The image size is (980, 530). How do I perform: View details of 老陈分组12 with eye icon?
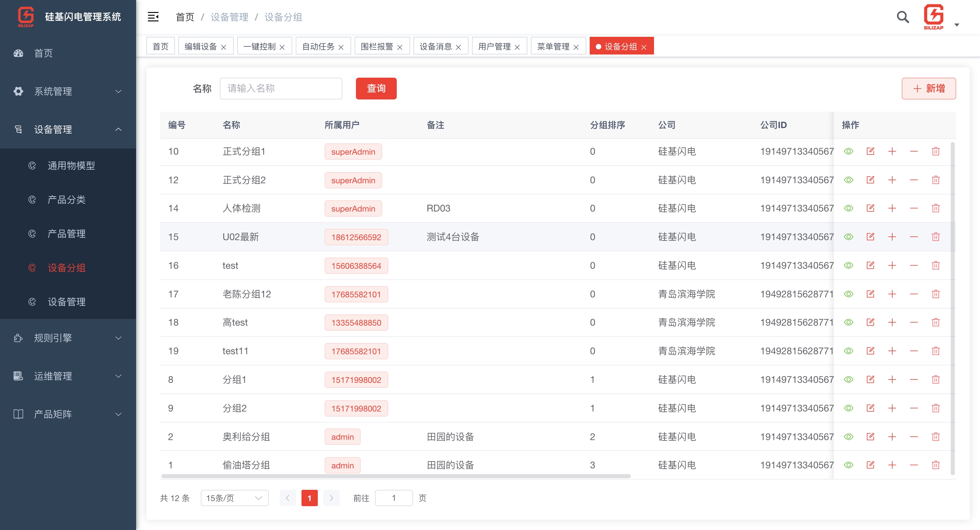(x=849, y=294)
